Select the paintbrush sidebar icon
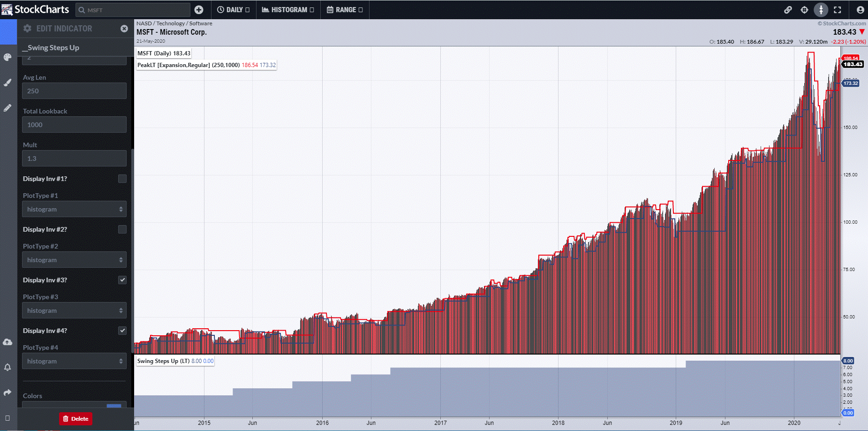 8,83
